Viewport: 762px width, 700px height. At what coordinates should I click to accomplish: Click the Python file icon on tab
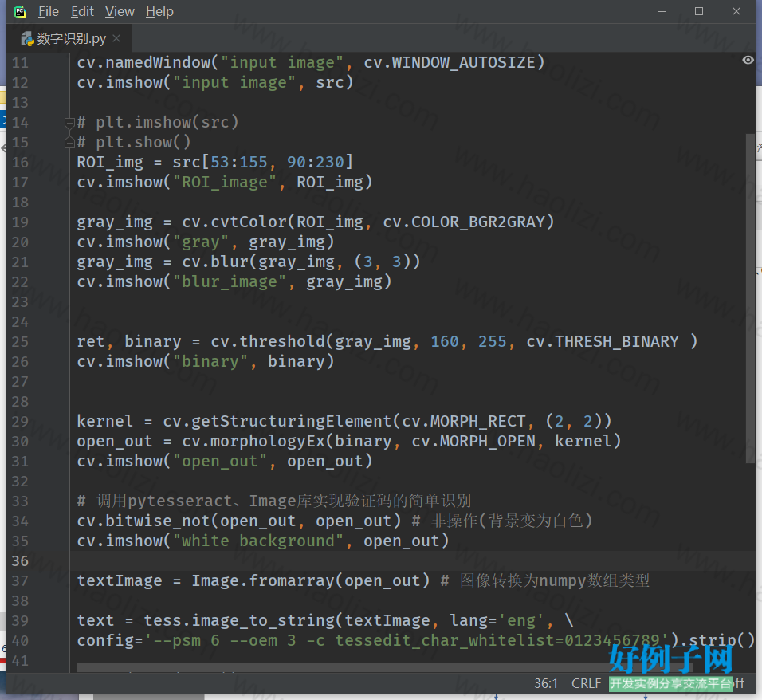click(27, 39)
